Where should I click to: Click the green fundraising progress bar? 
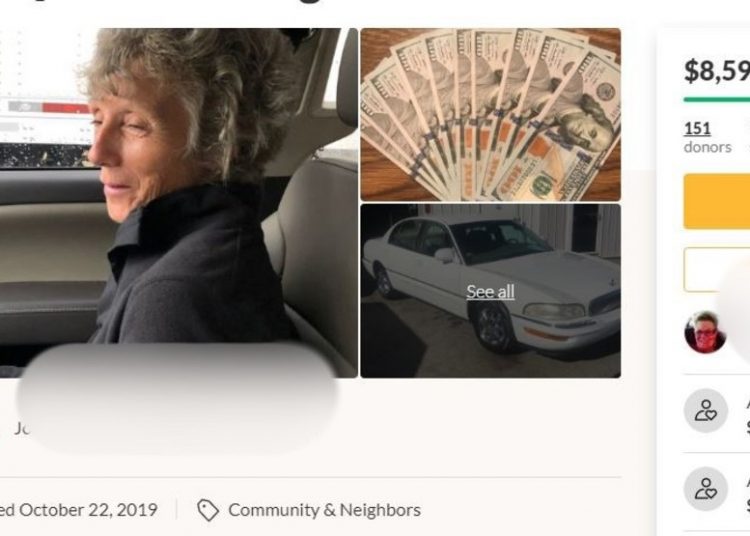[717, 99]
